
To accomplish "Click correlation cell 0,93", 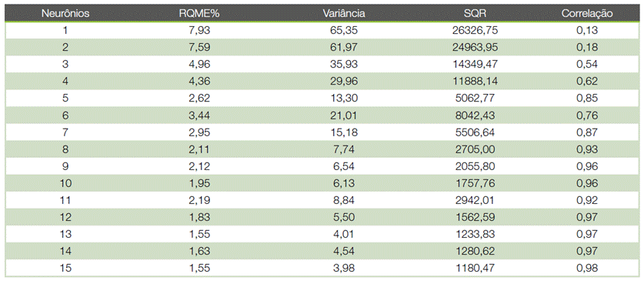I will pos(587,149).
